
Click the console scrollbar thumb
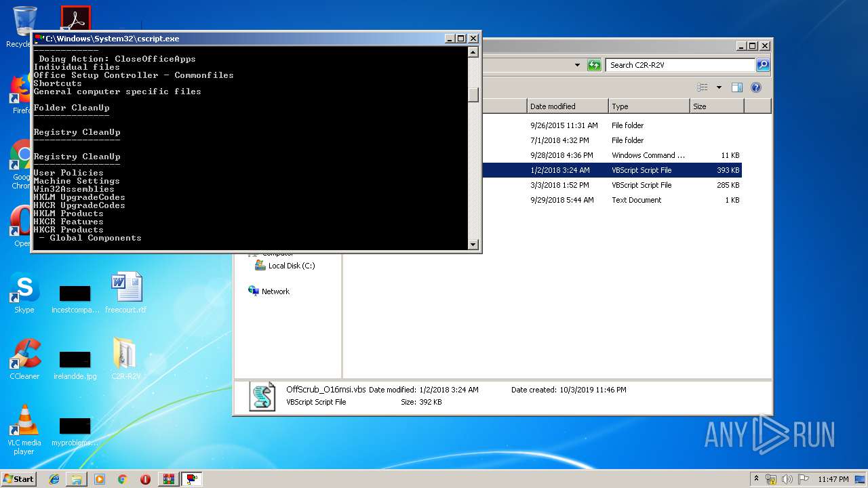[x=473, y=95]
